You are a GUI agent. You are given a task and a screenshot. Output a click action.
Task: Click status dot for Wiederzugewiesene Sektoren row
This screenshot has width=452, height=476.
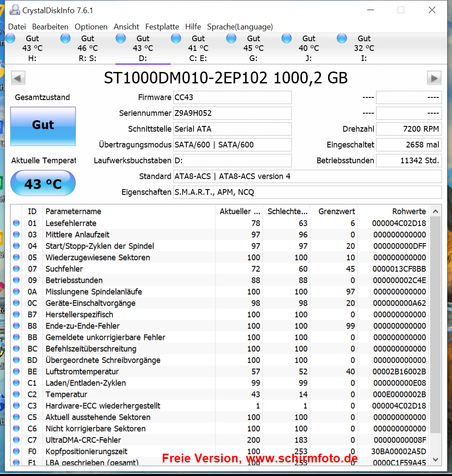pos(16,257)
